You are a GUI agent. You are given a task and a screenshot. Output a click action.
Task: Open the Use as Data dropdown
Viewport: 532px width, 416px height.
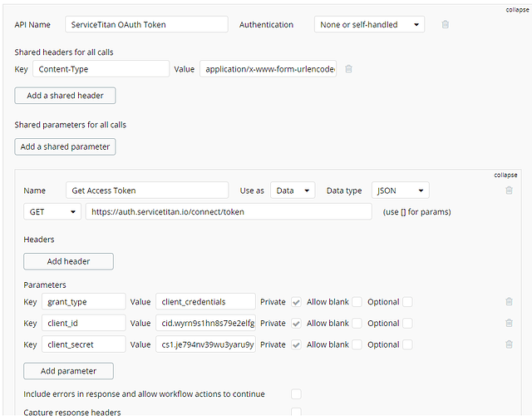[293, 191]
